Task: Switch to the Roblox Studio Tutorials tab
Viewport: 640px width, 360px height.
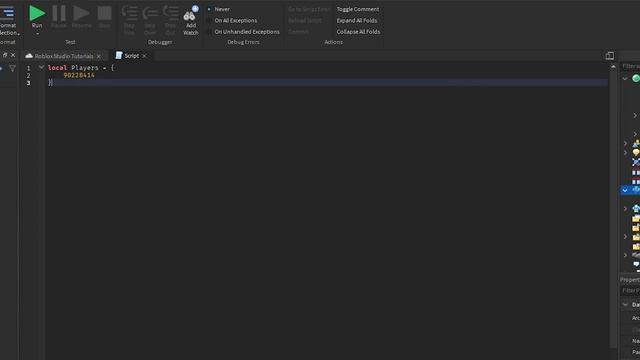Action: [64, 56]
